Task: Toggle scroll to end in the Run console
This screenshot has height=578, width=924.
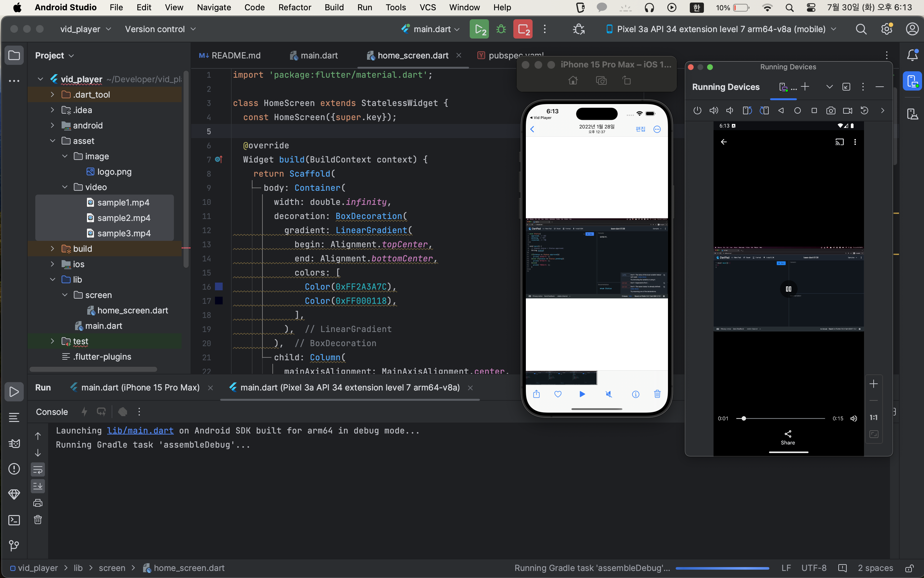Action: (38, 486)
